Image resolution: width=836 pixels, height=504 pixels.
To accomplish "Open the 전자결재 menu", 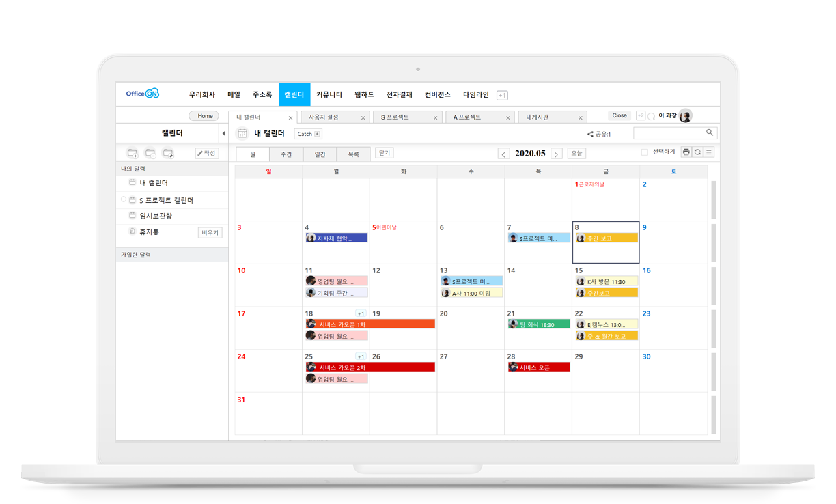I will click(x=399, y=94).
